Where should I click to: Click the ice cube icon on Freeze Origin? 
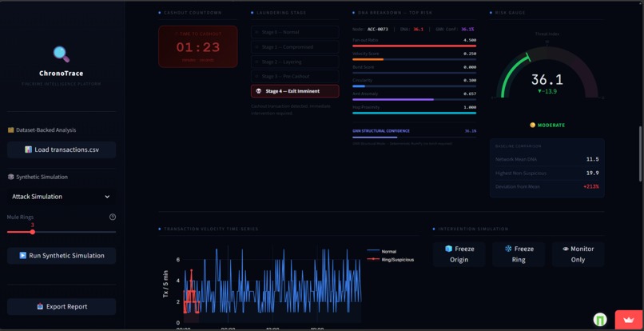[448, 249]
